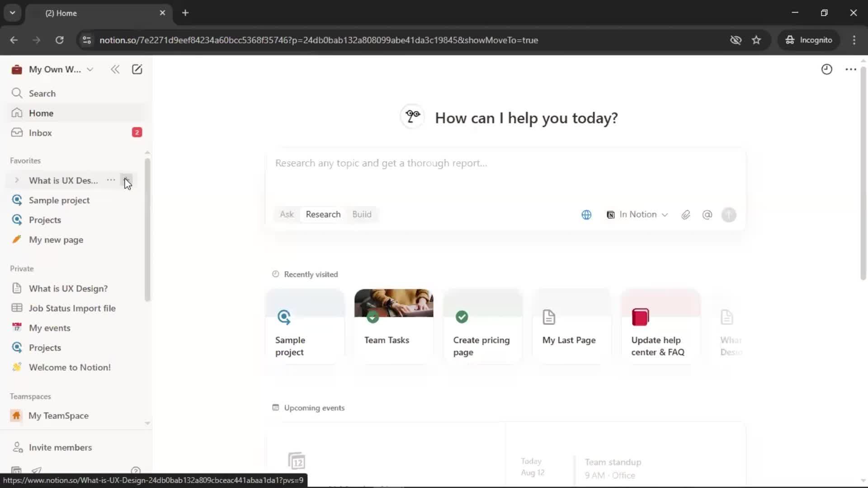Click the Upcoming events calendar icon
868x488 pixels.
[275, 408]
